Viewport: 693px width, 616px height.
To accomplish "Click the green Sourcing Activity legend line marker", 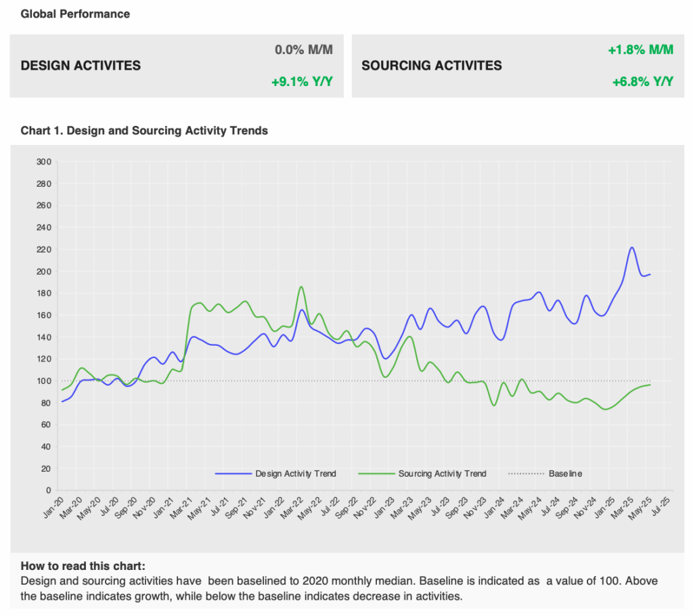I will 376,474.
